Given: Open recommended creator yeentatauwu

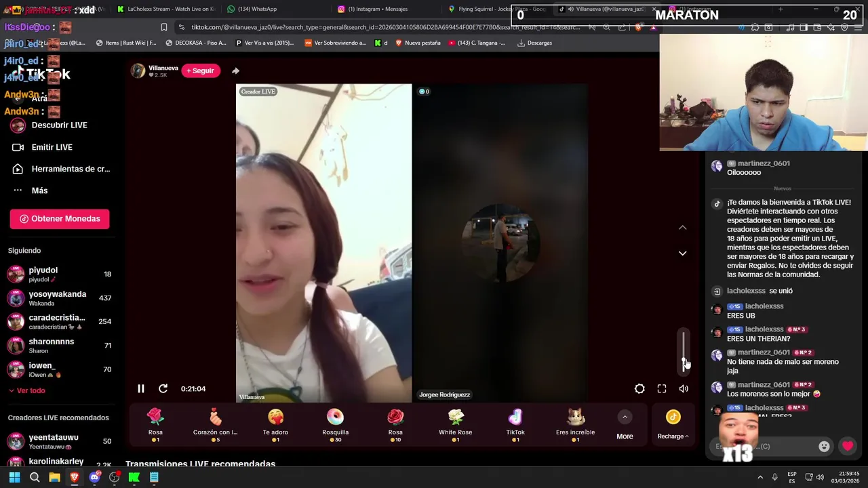Looking at the screenshot, I should tap(60, 441).
